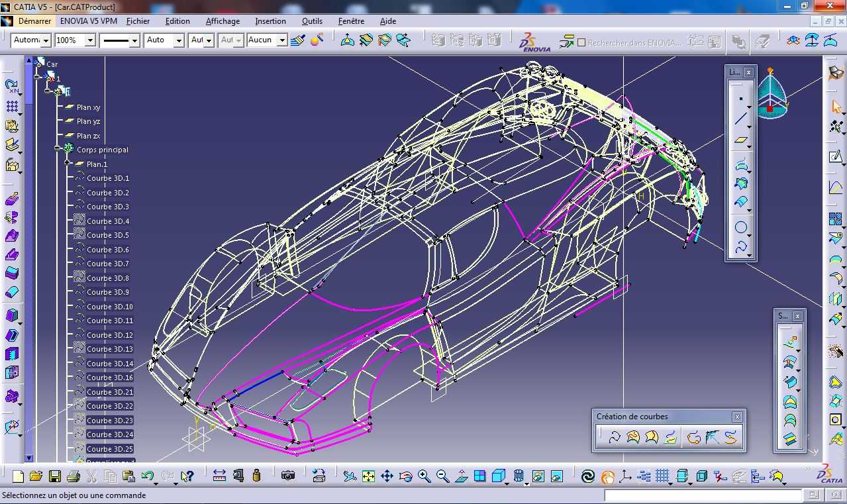This screenshot has height=504, width=847.
Task: Open the ENOVIA V5 VPM menu
Action: pos(88,21)
